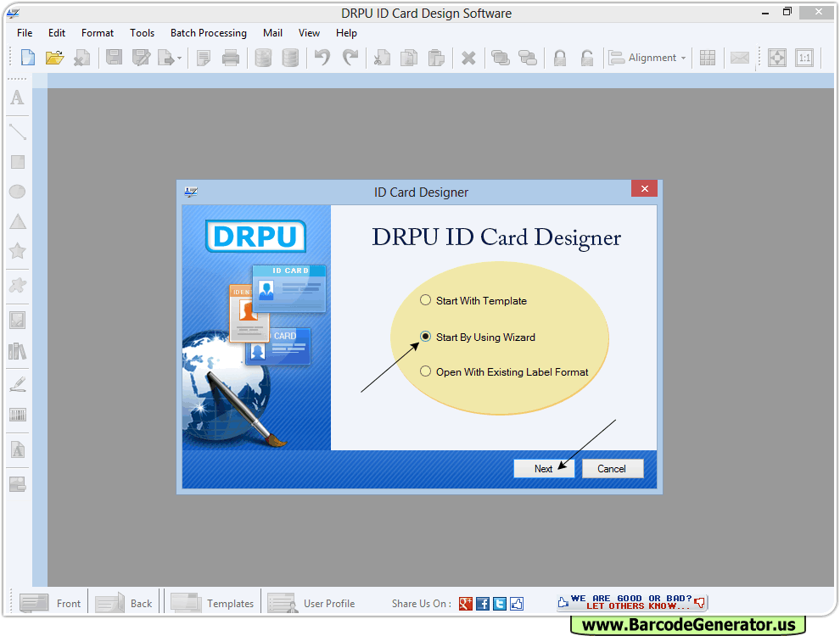Screen dimensions: 840x636
Task: Click the open padlock Unlock icon
Action: [x=587, y=58]
